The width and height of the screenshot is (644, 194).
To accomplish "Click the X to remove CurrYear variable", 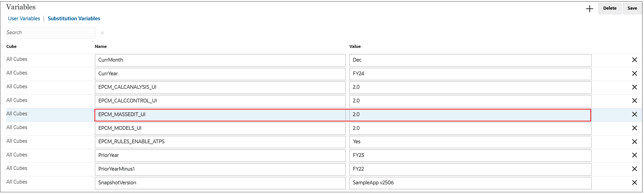I will click(x=634, y=74).
